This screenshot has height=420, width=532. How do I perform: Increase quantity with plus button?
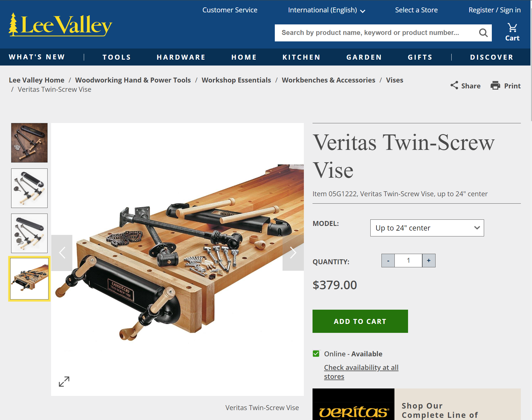point(429,261)
